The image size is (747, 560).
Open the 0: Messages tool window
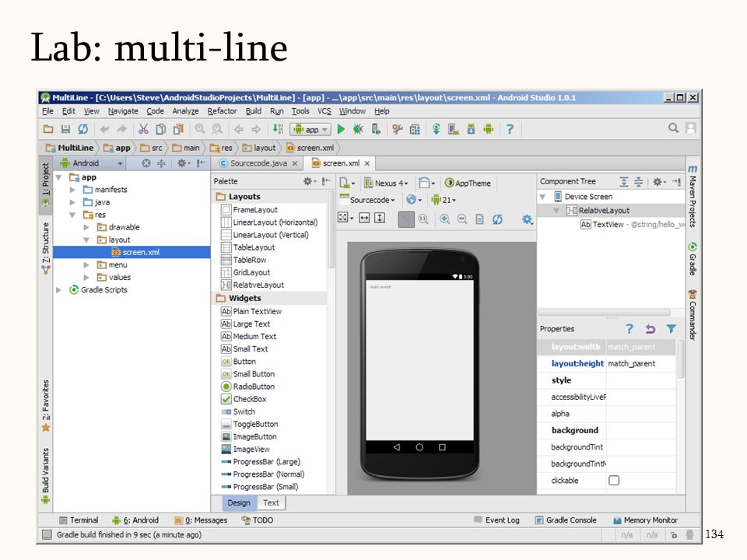pyautogui.click(x=201, y=520)
